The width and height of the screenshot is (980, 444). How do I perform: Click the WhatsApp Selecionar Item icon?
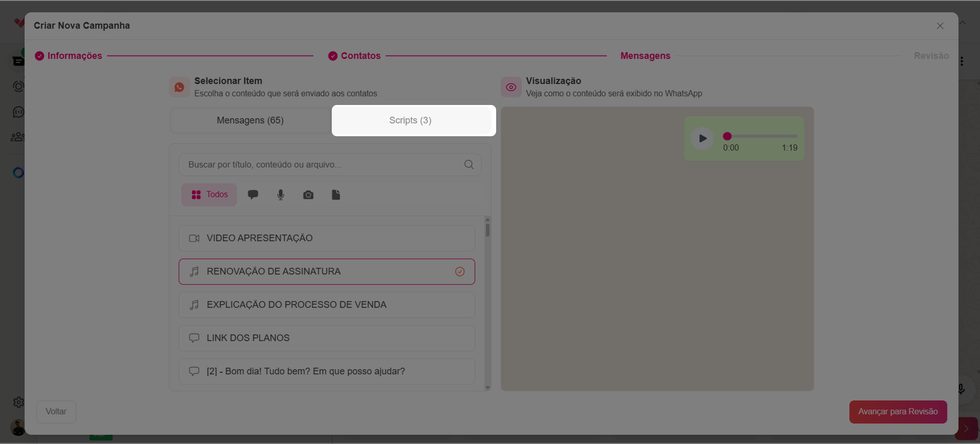click(x=179, y=87)
